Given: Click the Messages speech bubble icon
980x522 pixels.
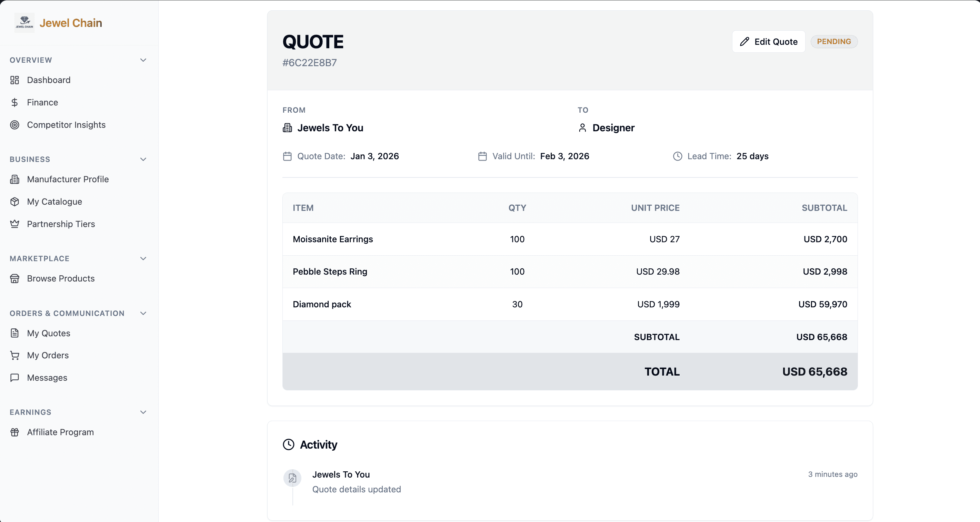Looking at the screenshot, I should pyautogui.click(x=14, y=378).
